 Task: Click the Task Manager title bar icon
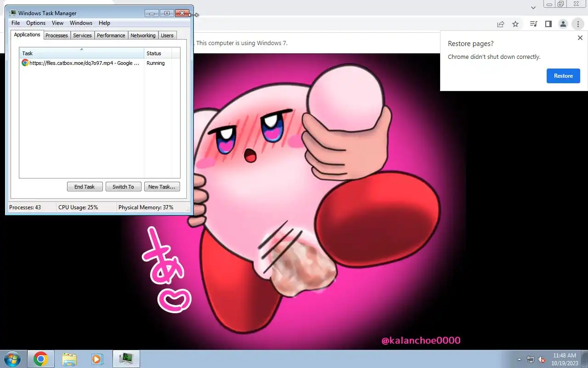tap(13, 13)
